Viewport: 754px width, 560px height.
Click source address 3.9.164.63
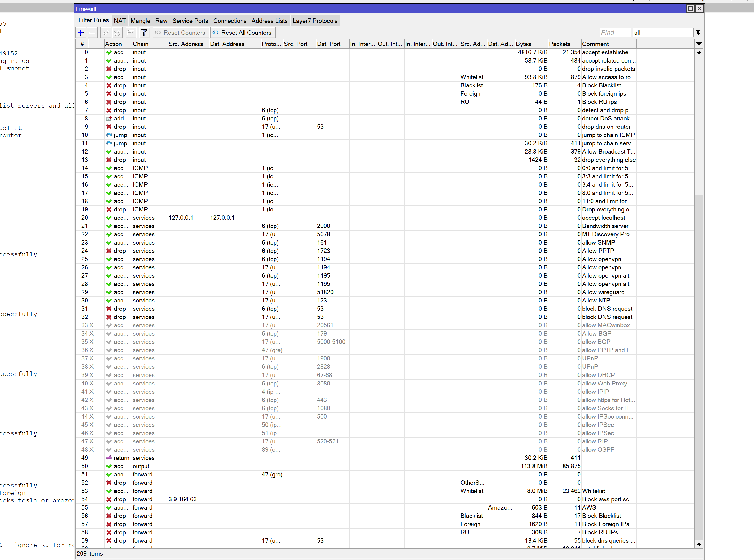[182, 499]
